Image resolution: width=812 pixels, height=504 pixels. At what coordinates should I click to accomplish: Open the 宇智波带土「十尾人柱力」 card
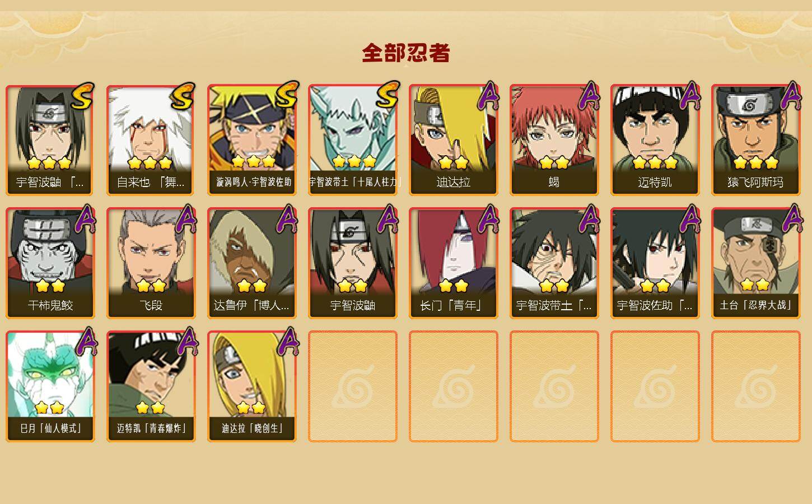pos(353,140)
